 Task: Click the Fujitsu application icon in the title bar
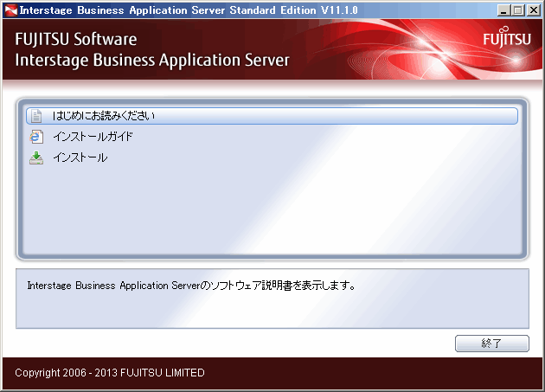coord(10,10)
